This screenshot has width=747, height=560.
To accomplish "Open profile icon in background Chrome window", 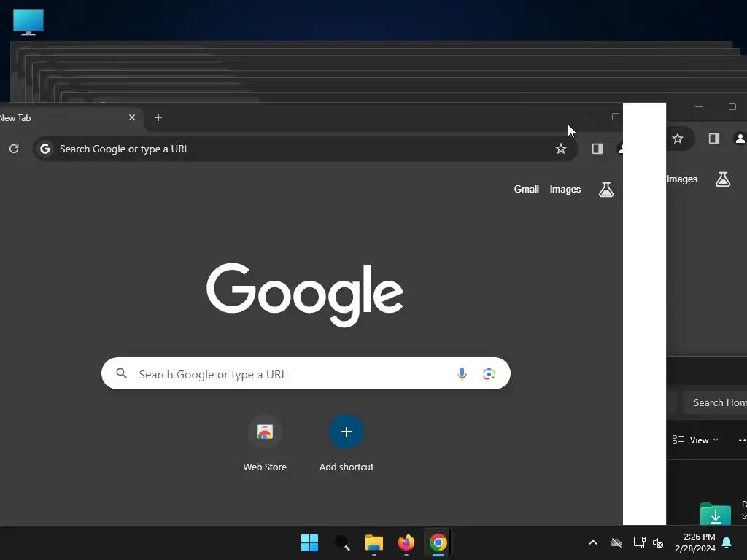I will (x=740, y=139).
